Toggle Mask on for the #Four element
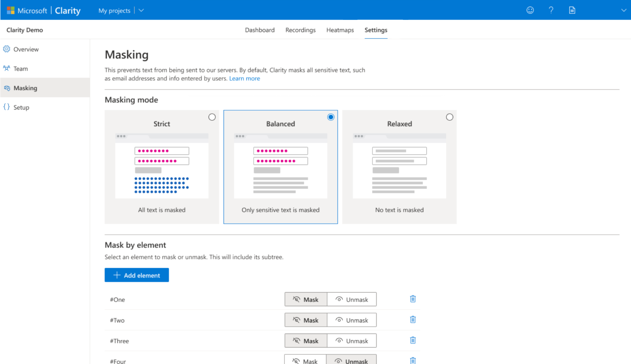 tap(305, 361)
